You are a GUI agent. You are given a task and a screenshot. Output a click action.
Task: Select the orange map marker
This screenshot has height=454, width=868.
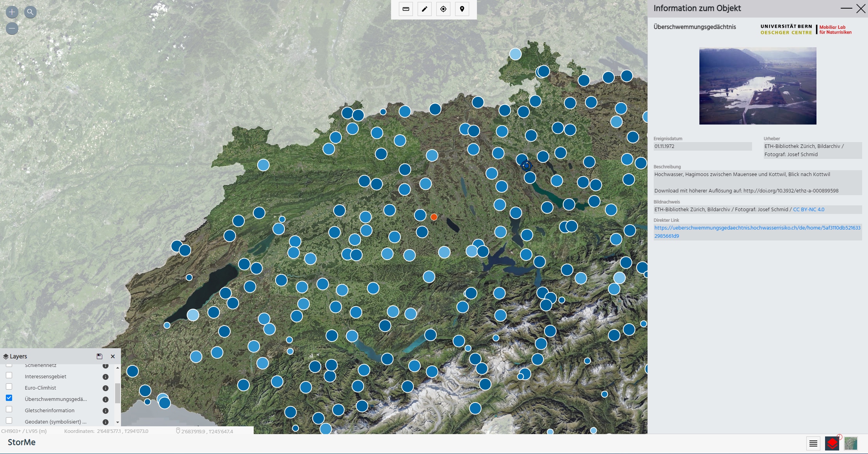(x=434, y=217)
